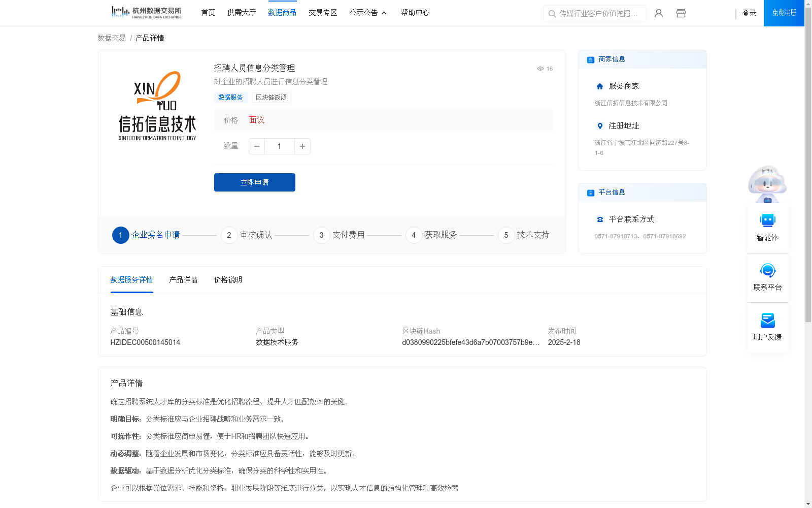
Task: Click the robot mascot floating image
Action: click(767, 184)
